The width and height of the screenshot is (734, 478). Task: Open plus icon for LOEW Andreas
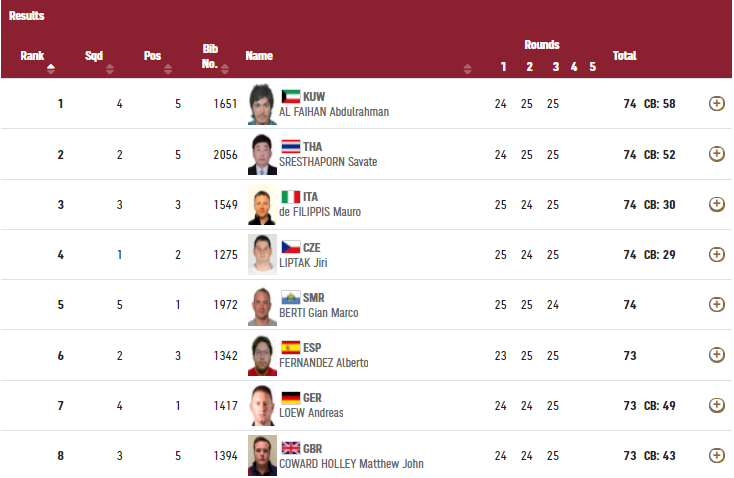(716, 404)
